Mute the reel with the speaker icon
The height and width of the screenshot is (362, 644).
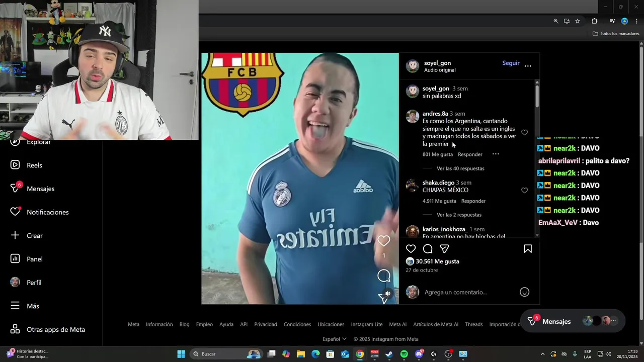tap(387, 293)
